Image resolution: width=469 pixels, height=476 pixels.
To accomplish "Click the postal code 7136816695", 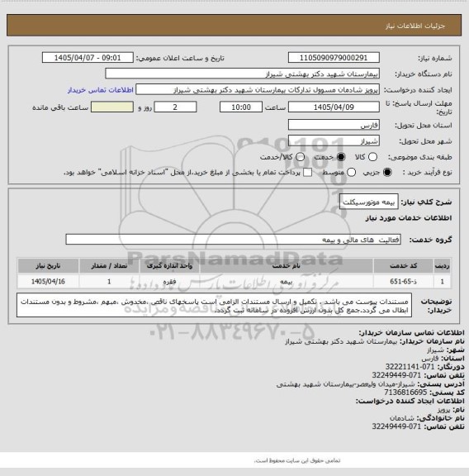I will coord(405,393).
